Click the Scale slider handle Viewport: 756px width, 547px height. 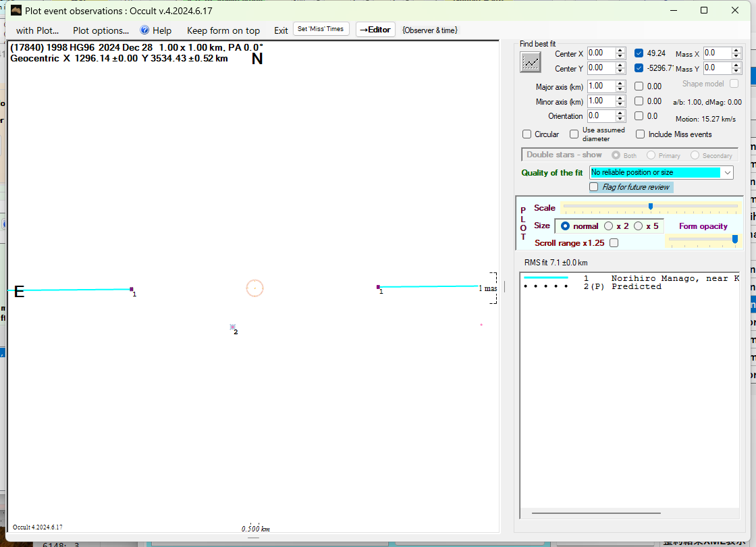coord(650,207)
